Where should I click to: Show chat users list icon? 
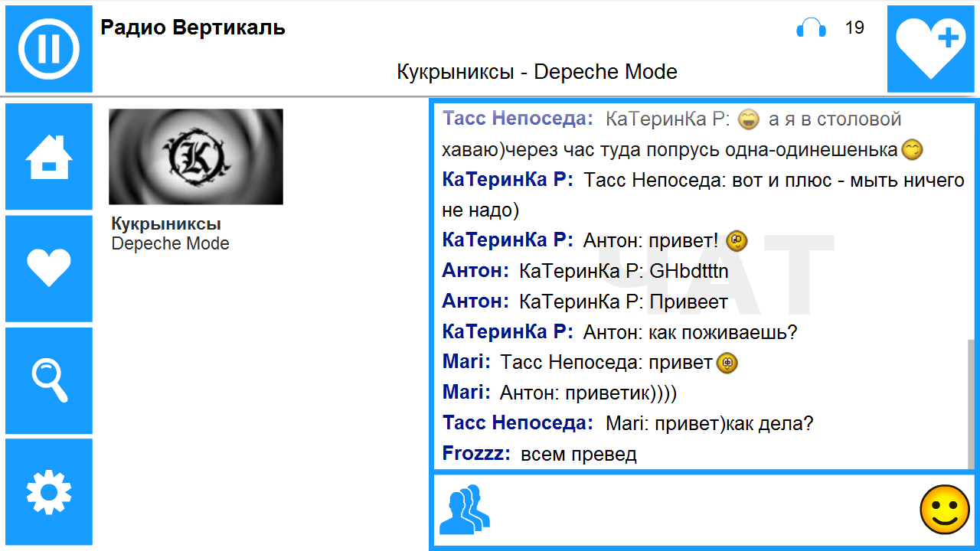tap(464, 509)
